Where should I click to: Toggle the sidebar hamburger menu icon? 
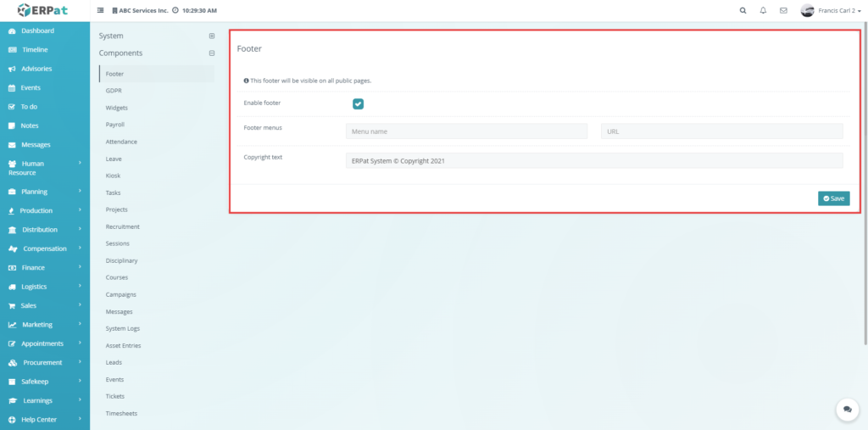(100, 10)
